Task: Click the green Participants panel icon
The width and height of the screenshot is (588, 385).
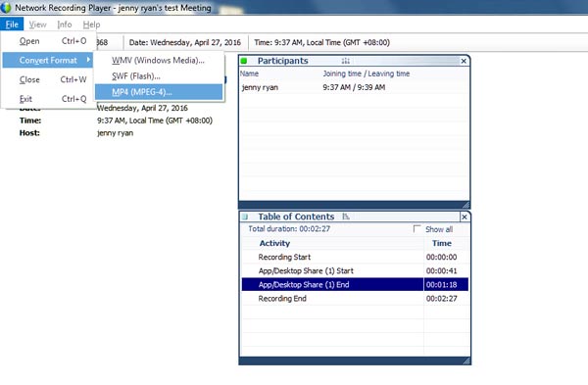Action: click(244, 61)
